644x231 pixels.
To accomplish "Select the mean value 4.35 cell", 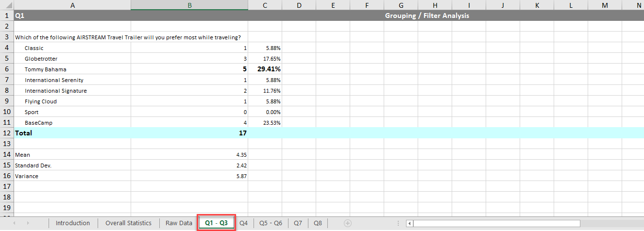I will [x=189, y=155].
